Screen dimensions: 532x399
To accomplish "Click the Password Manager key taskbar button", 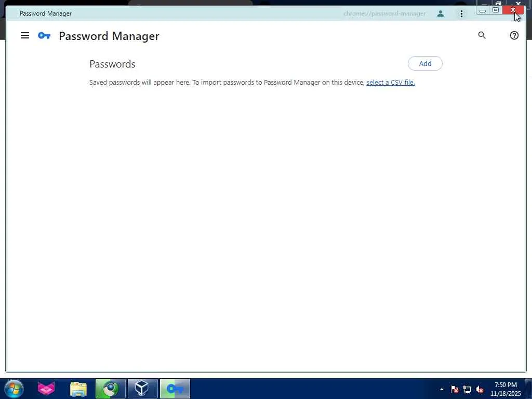I will (x=175, y=389).
